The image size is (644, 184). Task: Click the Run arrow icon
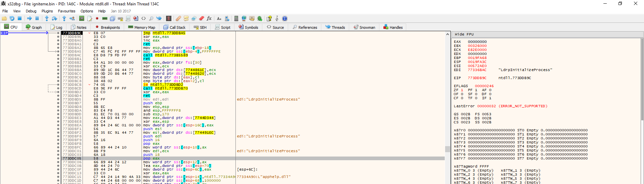click(30, 18)
